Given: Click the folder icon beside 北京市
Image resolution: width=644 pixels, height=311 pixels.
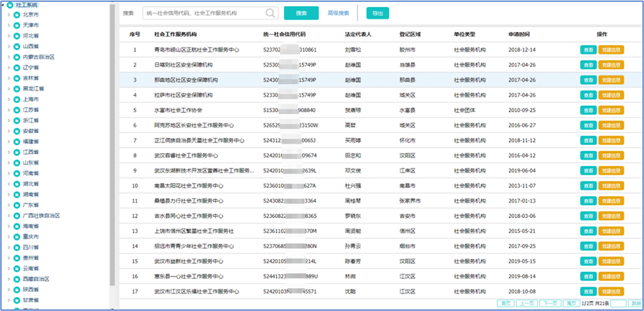Looking at the screenshot, I should (x=17, y=14).
